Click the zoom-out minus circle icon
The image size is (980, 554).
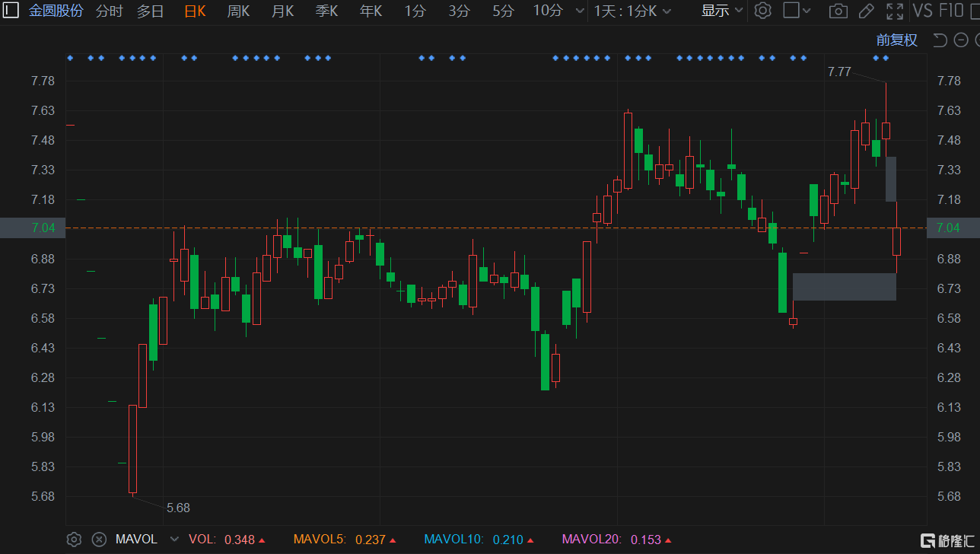961,40
